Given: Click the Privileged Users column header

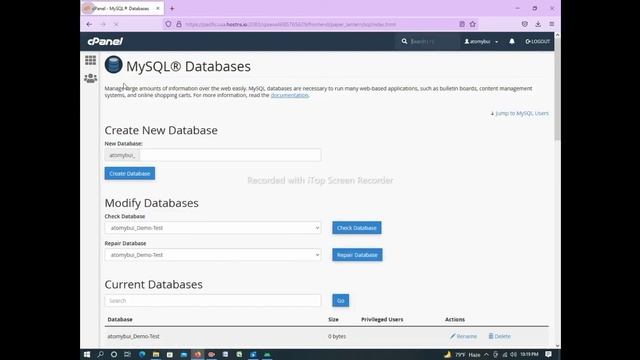Looking at the screenshot, I should (x=382, y=319).
